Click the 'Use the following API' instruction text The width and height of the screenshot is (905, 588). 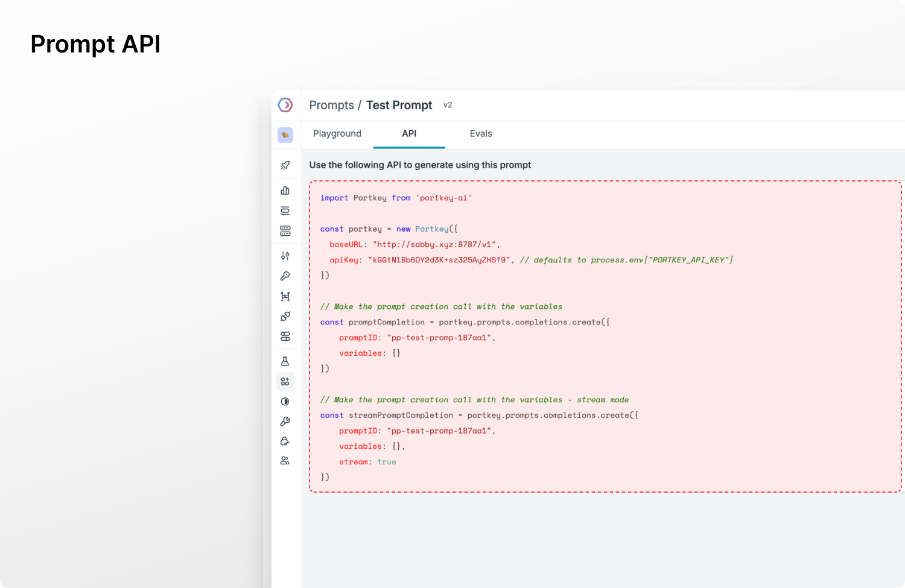420,165
